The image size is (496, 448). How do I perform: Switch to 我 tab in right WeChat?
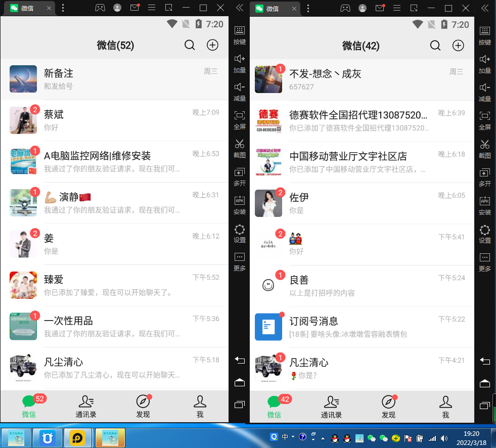coord(445,407)
